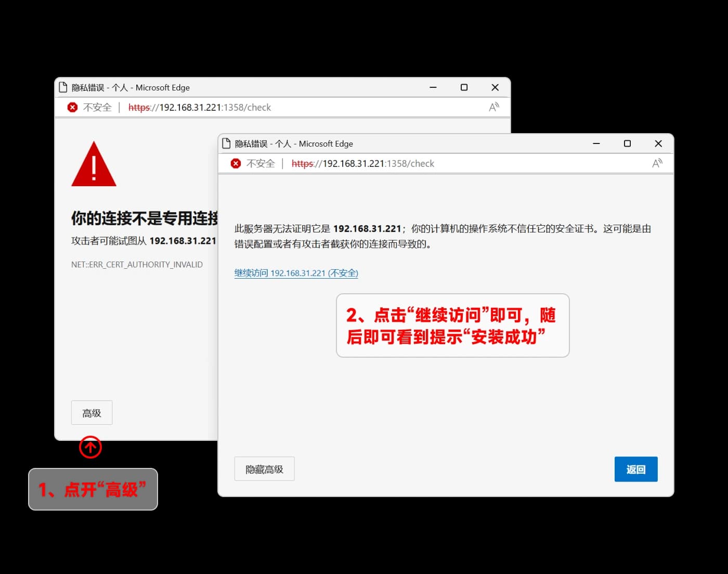Collapse details with the 隐藏高级 button
The image size is (728, 574).
pos(264,469)
